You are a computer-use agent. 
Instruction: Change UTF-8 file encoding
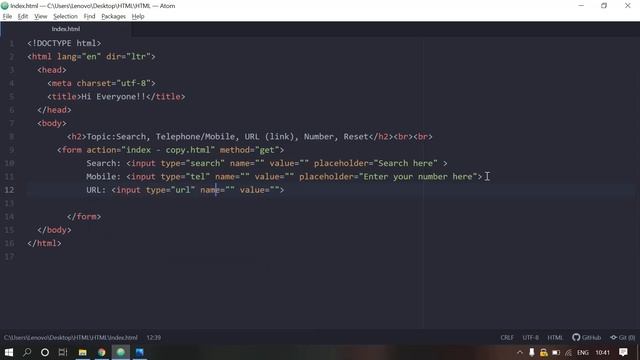530,338
